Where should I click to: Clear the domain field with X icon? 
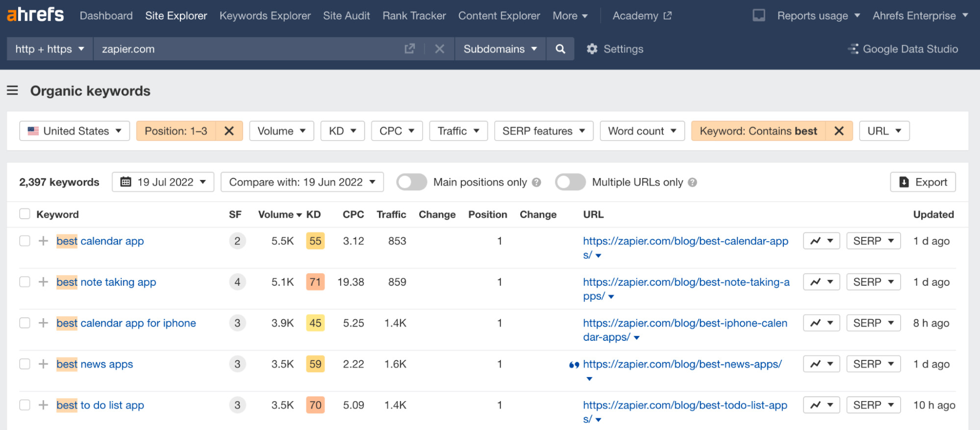[x=439, y=49]
